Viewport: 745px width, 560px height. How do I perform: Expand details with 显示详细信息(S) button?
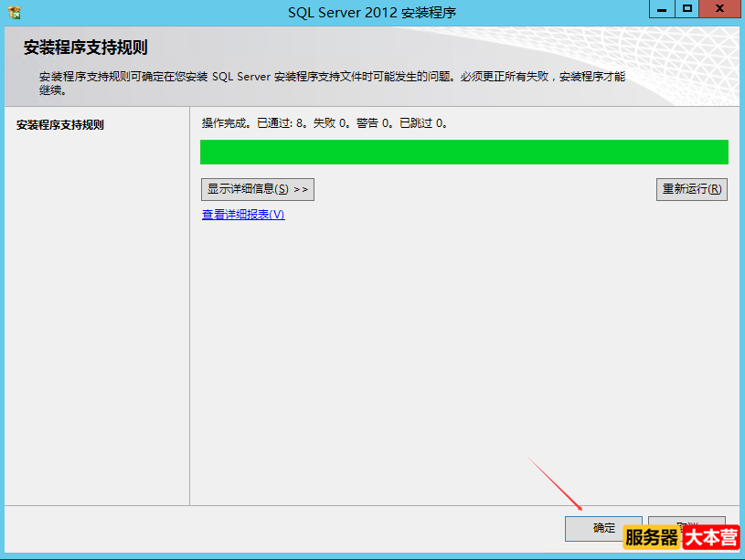click(x=258, y=189)
